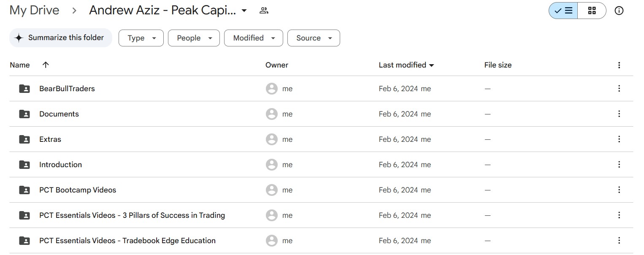Expand the Source filter dropdown
The width and height of the screenshot is (644, 255).
314,38
